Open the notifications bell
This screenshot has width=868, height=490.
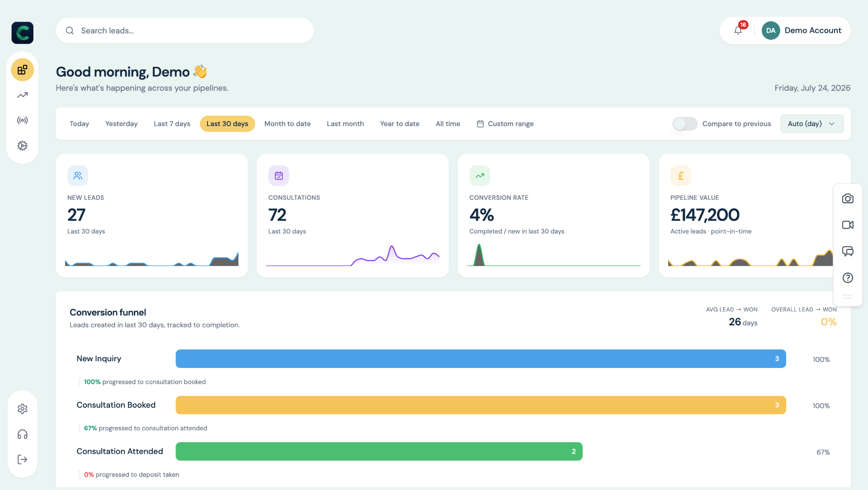[x=738, y=30]
